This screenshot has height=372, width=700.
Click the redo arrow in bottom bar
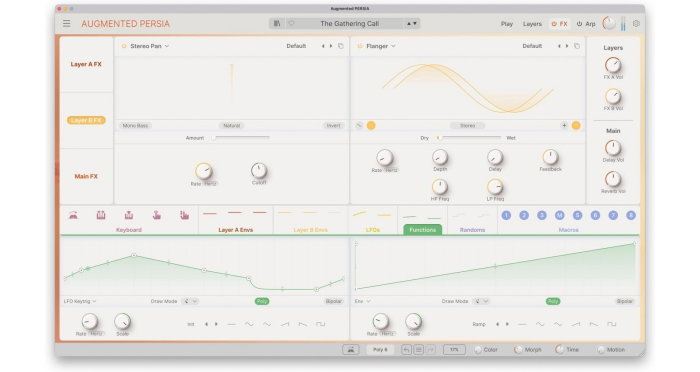tap(431, 350)
